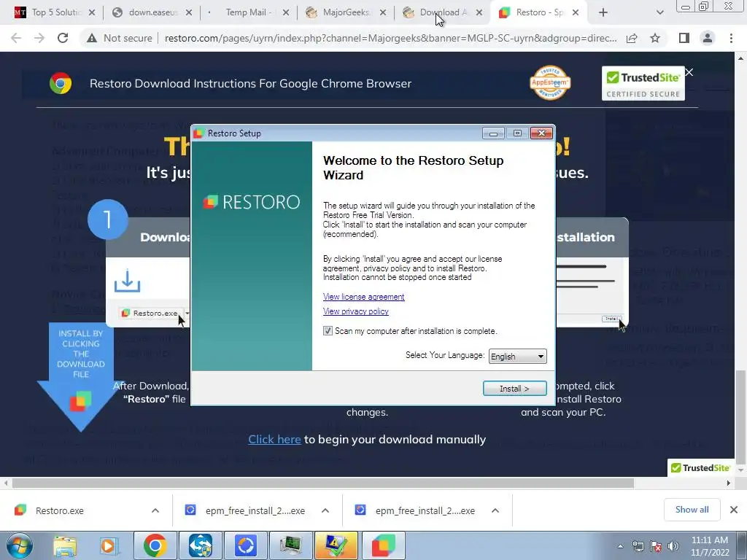Click the TrustedSite Certified Secure badge

[x=643, y=84]
